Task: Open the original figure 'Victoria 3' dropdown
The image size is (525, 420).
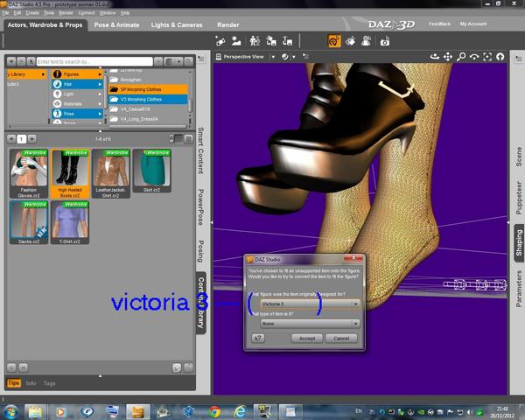Action: tap(310, 304)
